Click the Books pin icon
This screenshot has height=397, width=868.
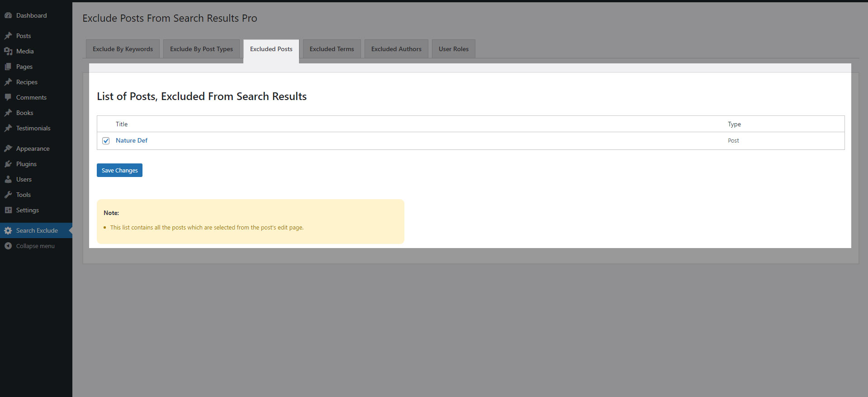coord(8,113)
